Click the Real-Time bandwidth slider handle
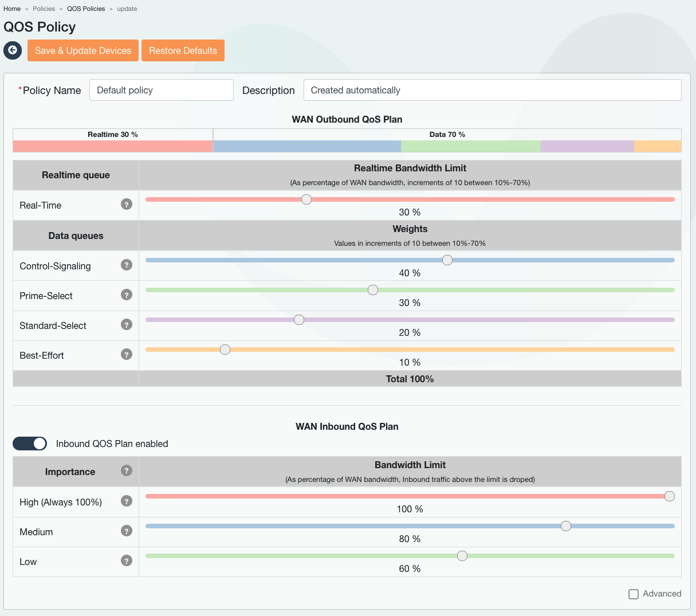 click(x=306, y=199)
